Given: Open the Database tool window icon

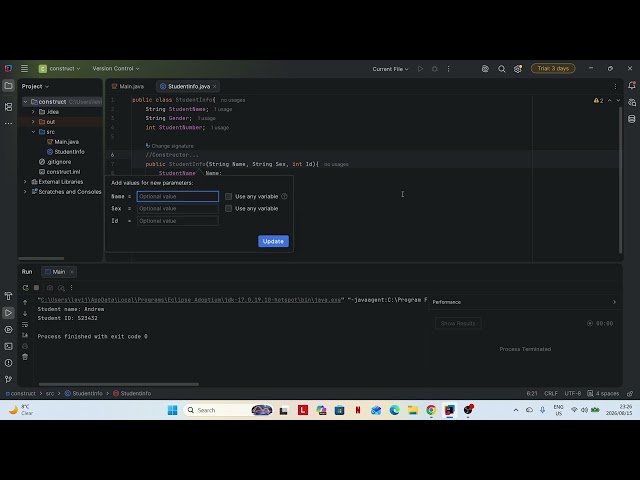Looking at the screenshot, I should pyautogui.click(x=632, y=119).
